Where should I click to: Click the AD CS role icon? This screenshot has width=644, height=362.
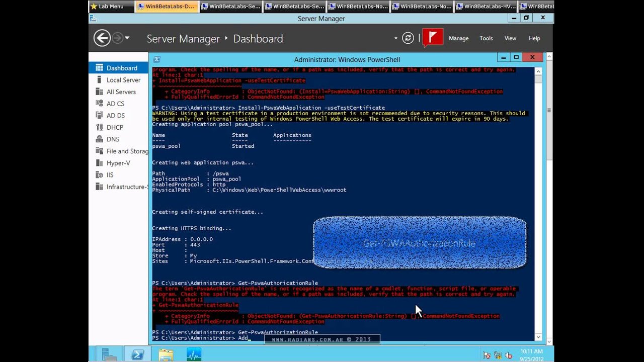click(99, 104)
